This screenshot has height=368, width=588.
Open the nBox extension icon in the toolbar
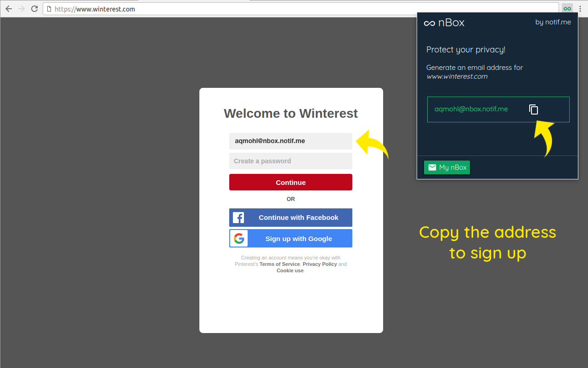[x=567, y=9]
